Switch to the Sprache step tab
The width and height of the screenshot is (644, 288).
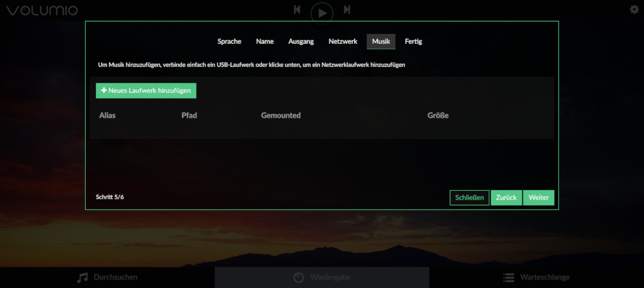[229, 41]
